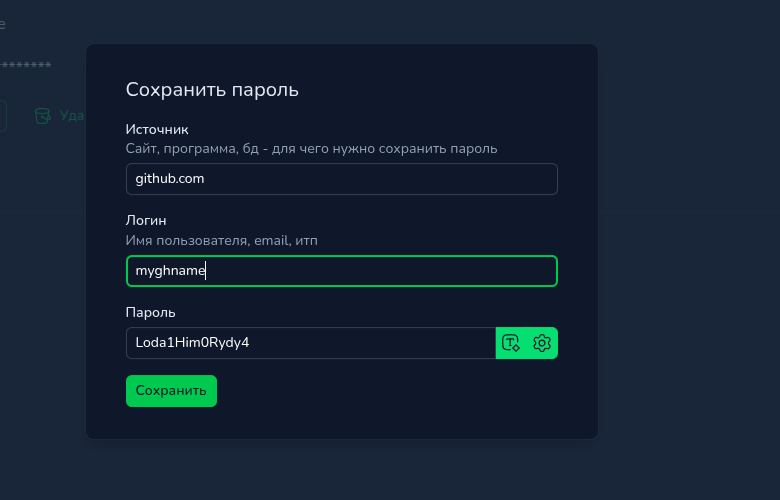Focus the Источник field containing github.com
Screen dimensions: 780x500
(x=341, y=179)
